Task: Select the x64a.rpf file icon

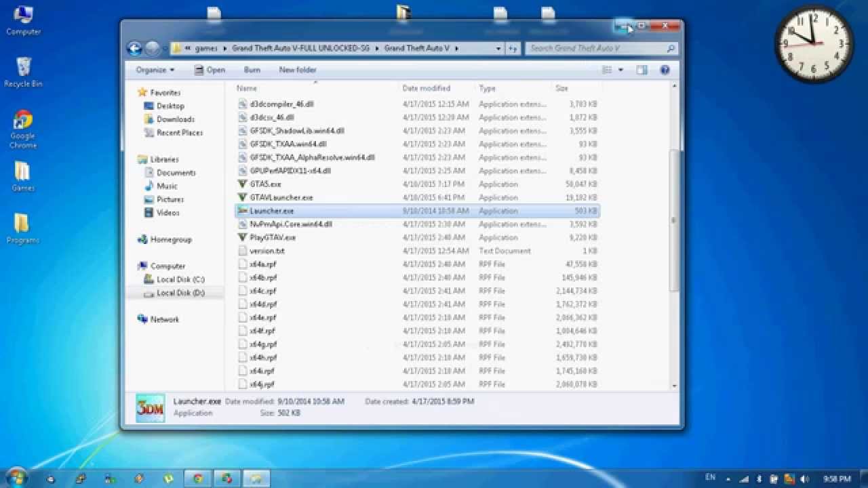Action: [243, 264]
